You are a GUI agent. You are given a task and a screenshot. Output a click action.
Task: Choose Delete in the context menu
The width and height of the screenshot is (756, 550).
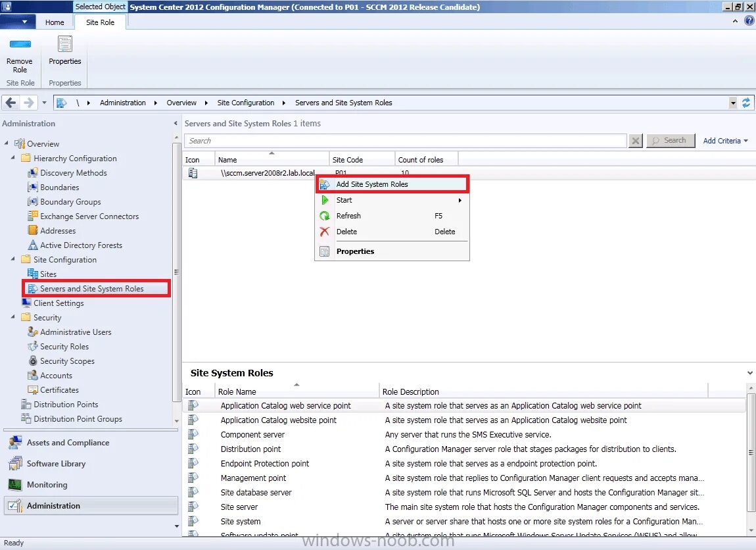pos(392,232)
